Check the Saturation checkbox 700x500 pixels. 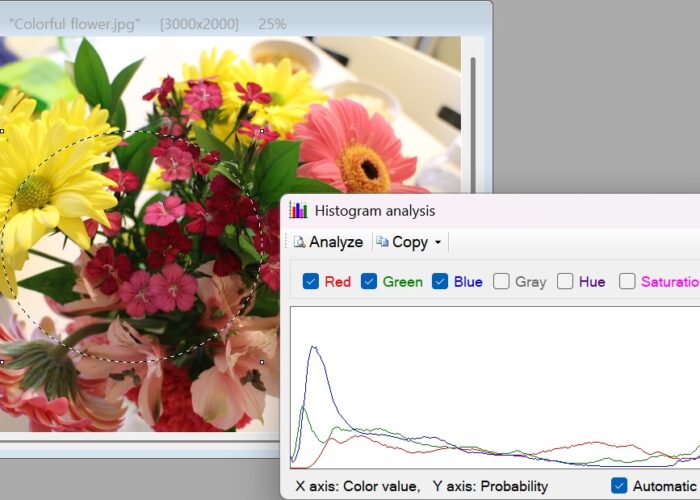(627, 282)
